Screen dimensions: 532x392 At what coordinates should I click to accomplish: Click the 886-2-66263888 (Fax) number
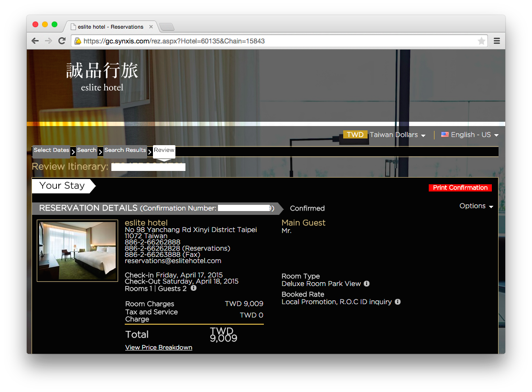[163, 254]
